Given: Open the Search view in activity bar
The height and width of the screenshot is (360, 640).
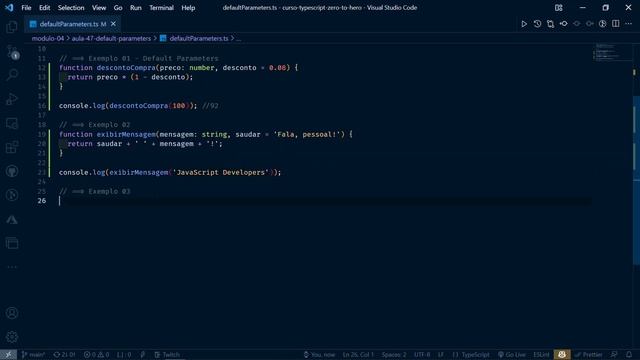Looking at the screenshot, I should pos(12,75).
